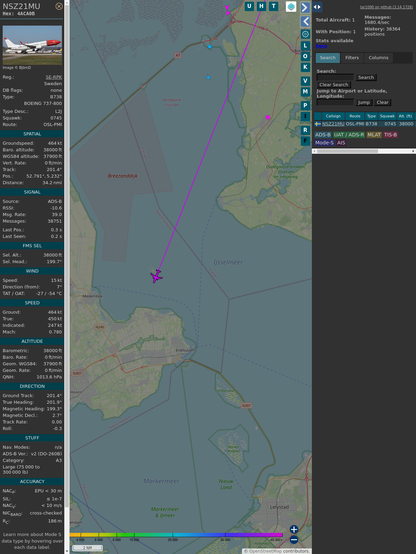This screenshot has width=416, height=554.
Task: Toggle the F map button
Action: 305,141
